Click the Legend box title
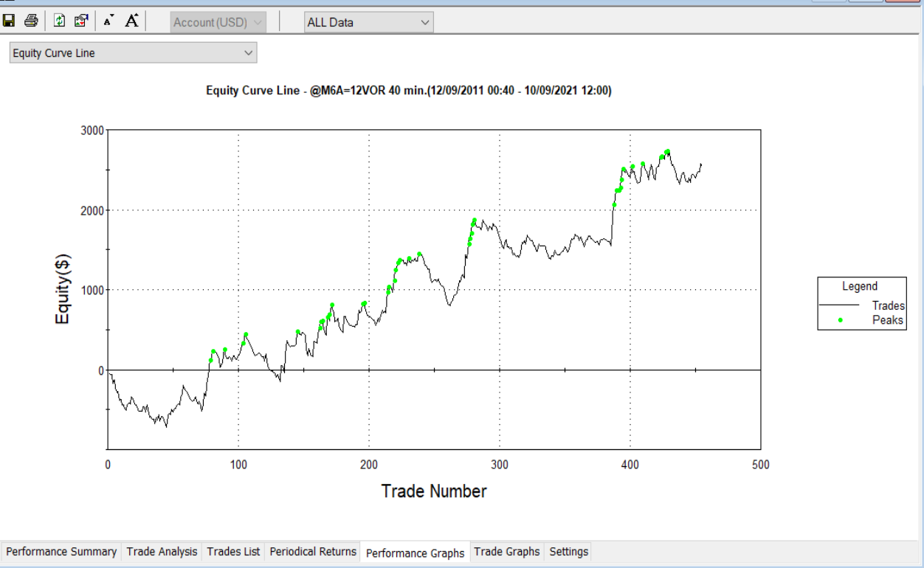 [860, 287]
